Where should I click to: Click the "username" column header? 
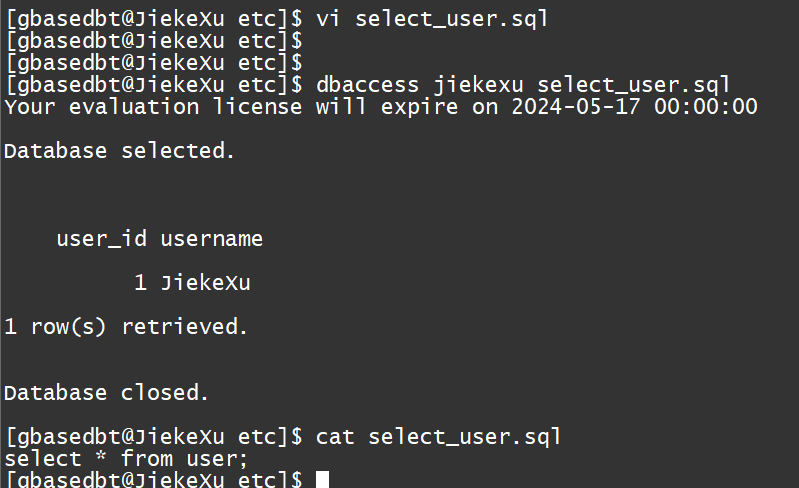point(212,239)
